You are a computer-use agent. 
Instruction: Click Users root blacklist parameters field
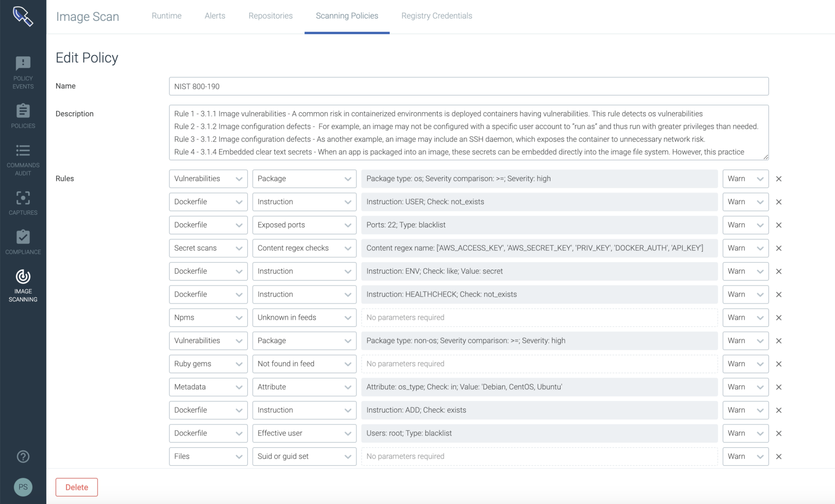tap(539, 433)
